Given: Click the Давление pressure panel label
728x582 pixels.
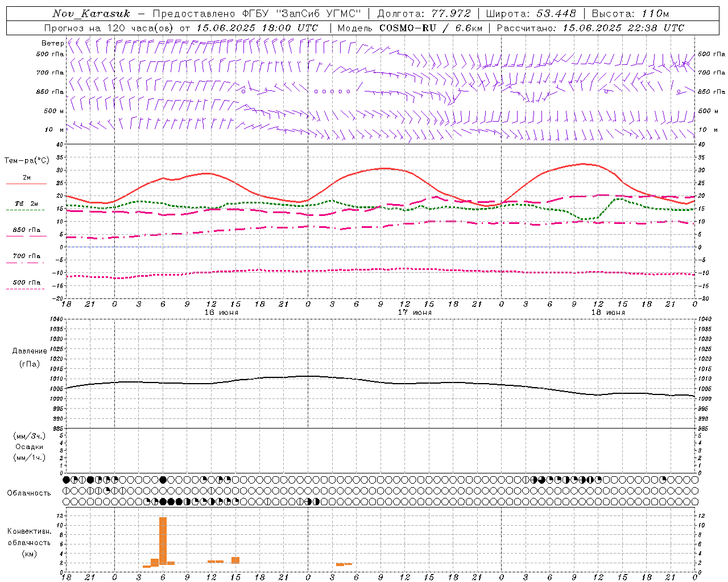Looking at the screenshot, I should point(30,351).
